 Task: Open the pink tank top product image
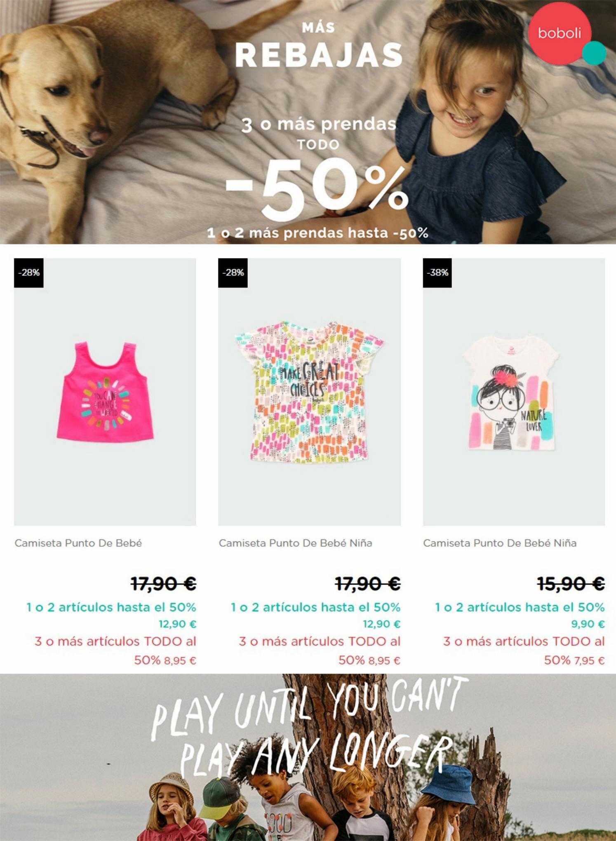tap(105, 392)
